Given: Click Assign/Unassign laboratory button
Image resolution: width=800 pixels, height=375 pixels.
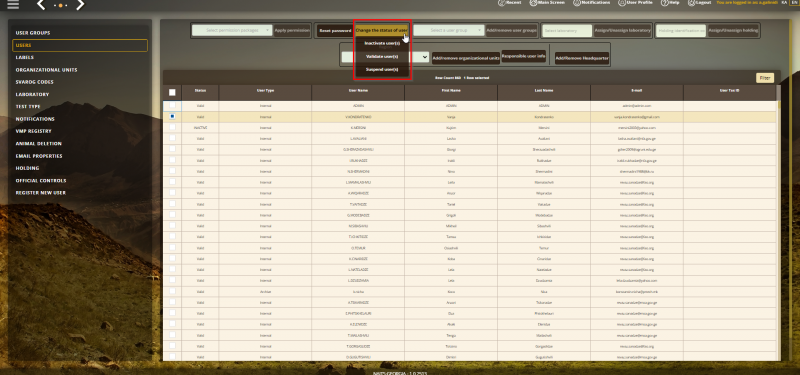Looking at the screenshot, I should pos(623,31).
